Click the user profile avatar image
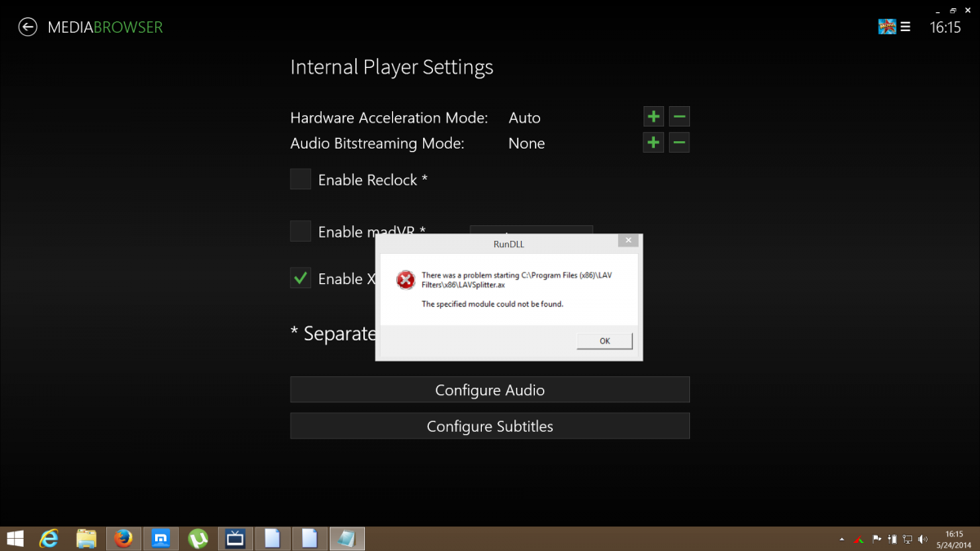The height and width of the screenshot is (551, 980). pos(887,27)
